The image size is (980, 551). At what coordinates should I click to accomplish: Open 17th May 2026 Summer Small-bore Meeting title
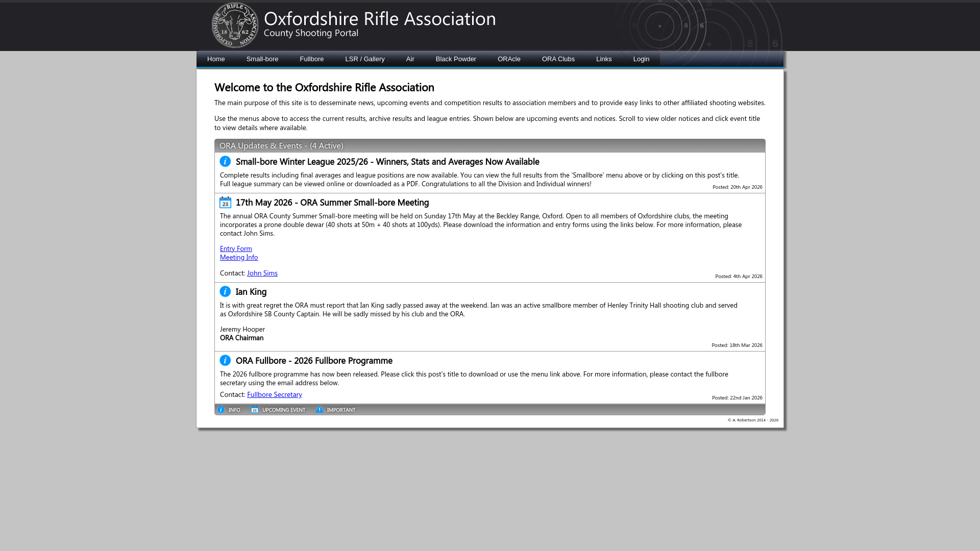click(x=332, y=203)
